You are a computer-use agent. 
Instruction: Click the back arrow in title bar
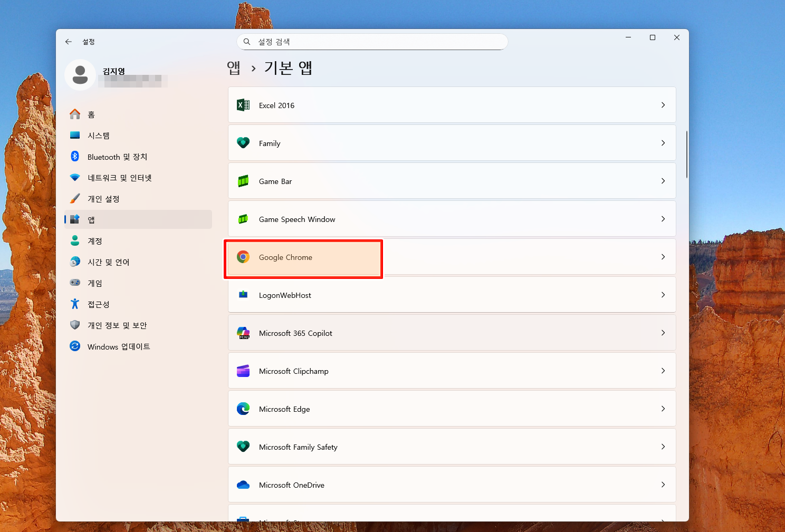[69, 42]
